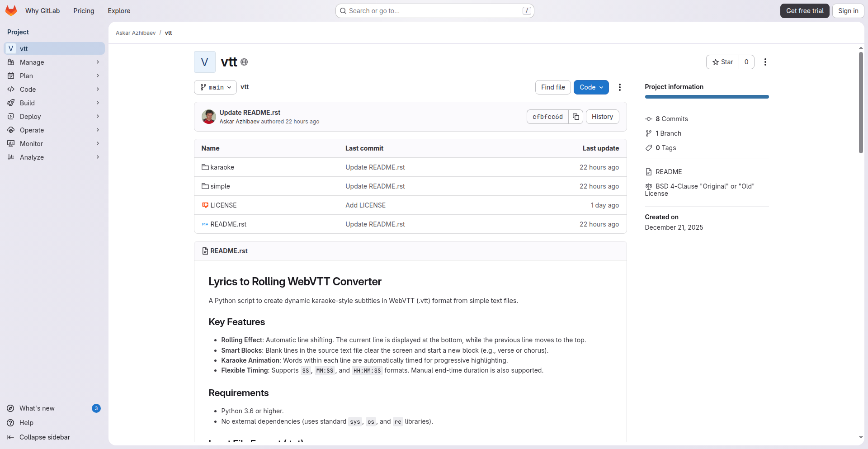Expand the Build section chevron
Image resolution: width=868 pixels, height=449 pixels.
pos(98,103)
